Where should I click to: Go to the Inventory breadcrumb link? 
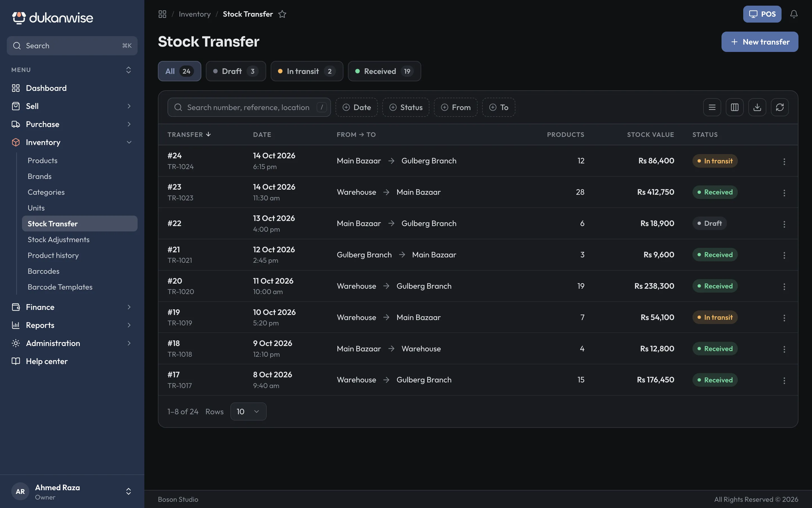click(195, 14)
